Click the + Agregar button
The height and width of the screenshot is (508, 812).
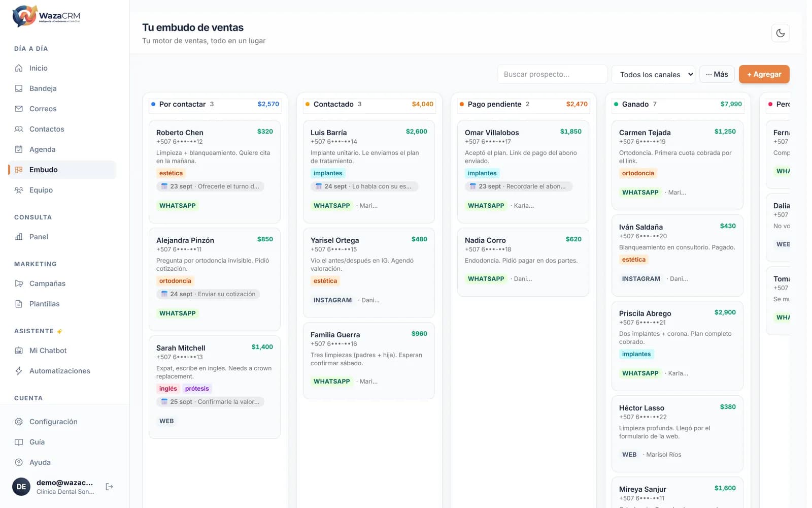coord(764,74)
